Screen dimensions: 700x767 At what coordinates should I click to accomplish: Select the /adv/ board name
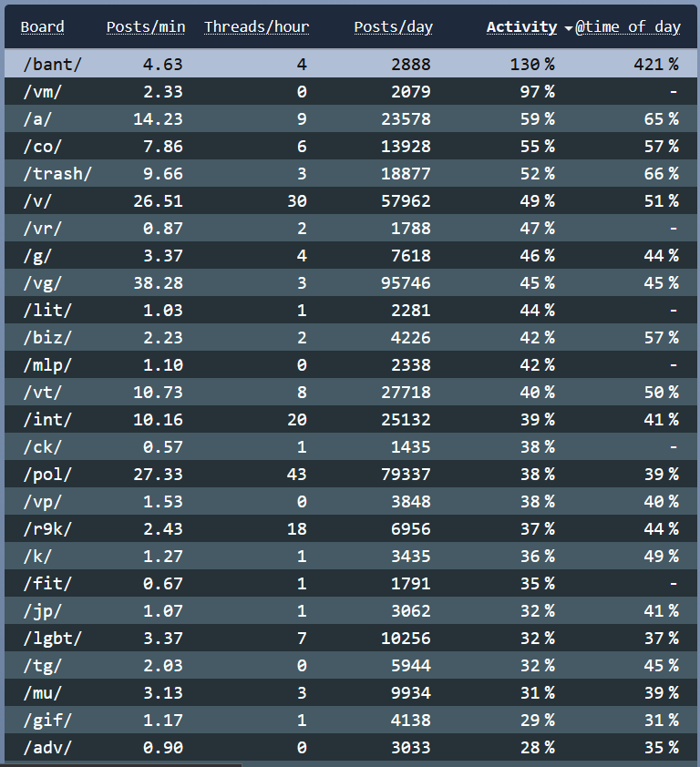(47, 748)
